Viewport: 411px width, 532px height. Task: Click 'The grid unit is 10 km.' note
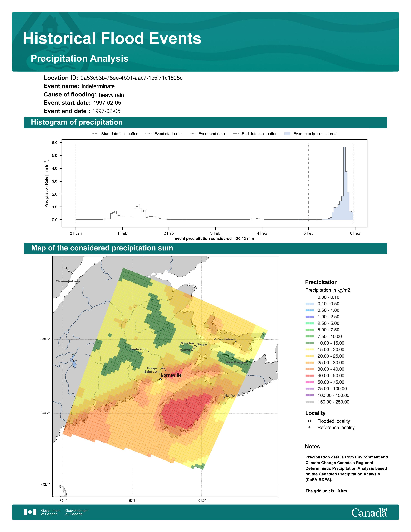[327, 491]
